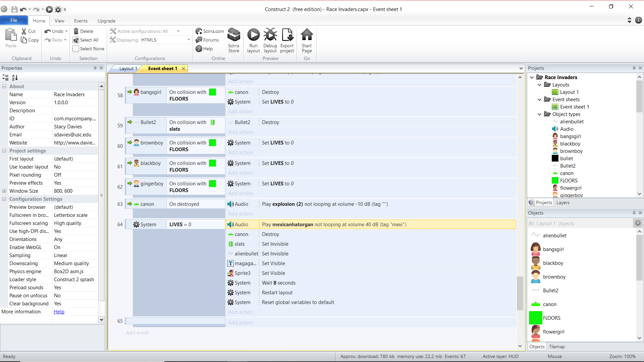Pin the Projects panel
Screen dimensions: 644x362
pyautogui.click(x=634, y=68)
